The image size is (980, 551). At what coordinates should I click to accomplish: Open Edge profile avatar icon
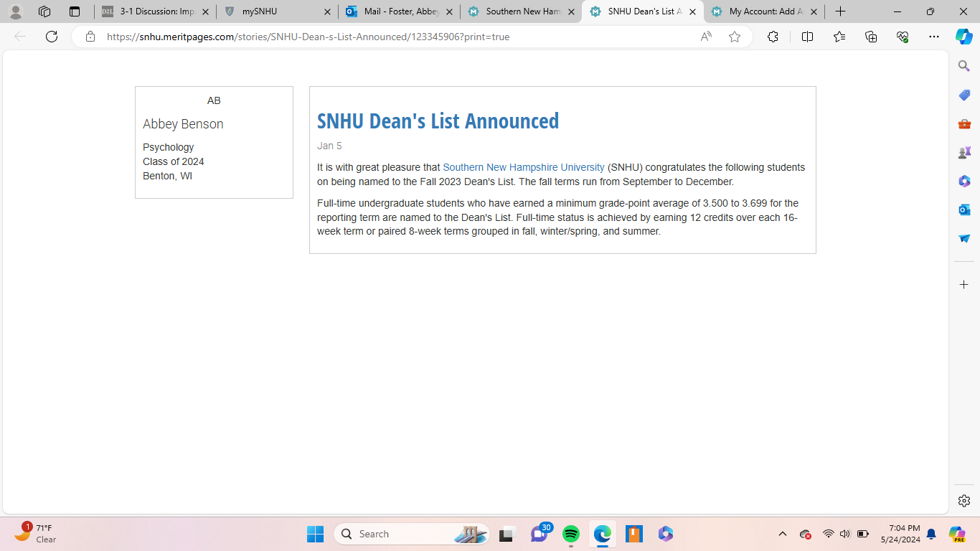[x=15, y=11]
